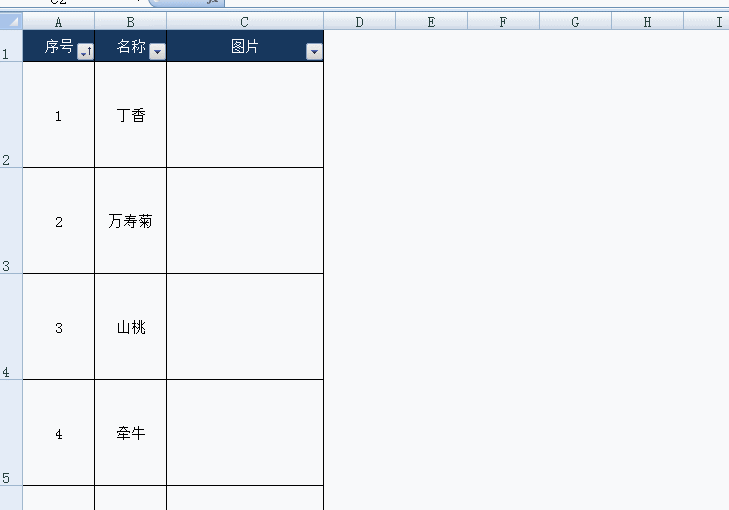The image size is (729, 510).
Task: Select the cell containing 万寿菊
Action: pos(131,221)
